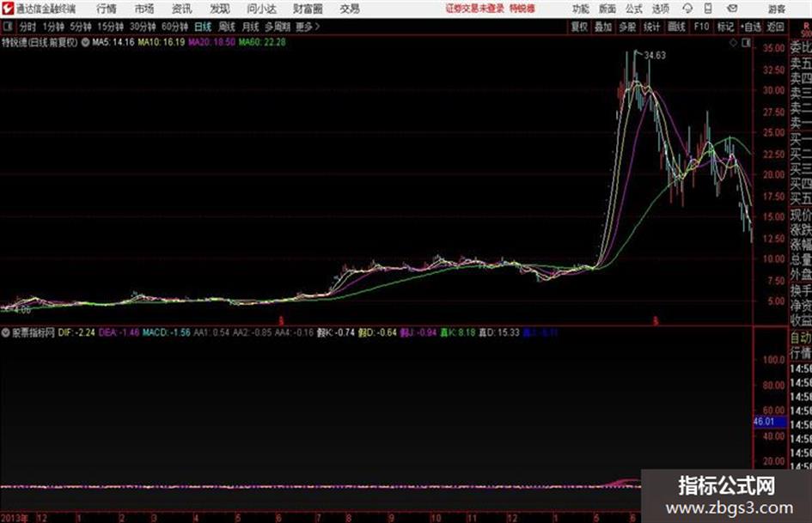Click the red S marker below peak
The height and width of the screenshot is (523, 812).
(656, 320)
